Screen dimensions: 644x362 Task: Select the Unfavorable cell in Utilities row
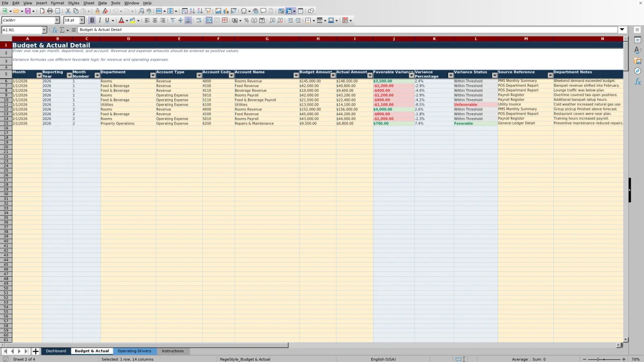point(475,105)
